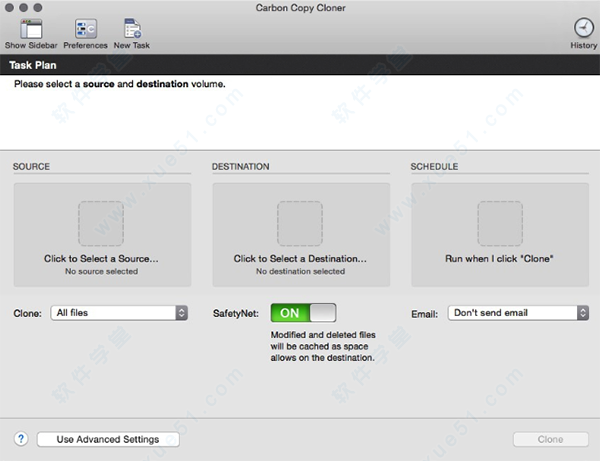Open schedule 'Run when I click Clone' box
Image resolution: width=600 pixels, height=461 pixels.
(500, 235)
